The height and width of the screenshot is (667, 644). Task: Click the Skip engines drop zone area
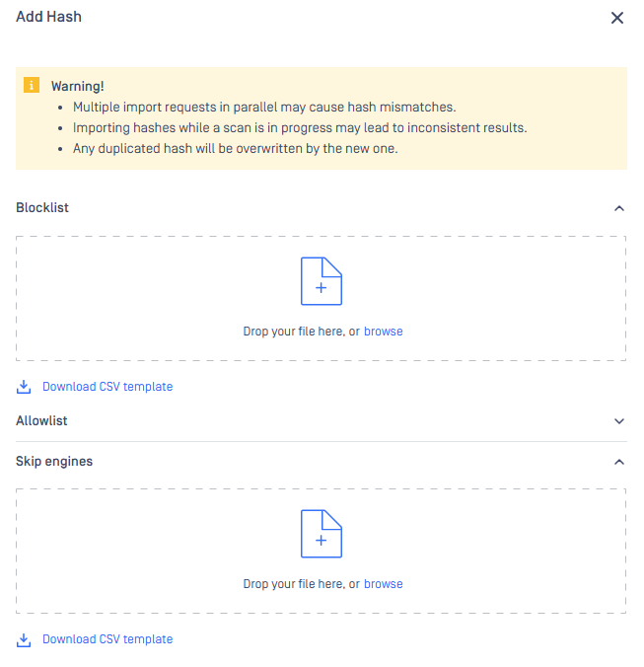click(x=321, y=551)
